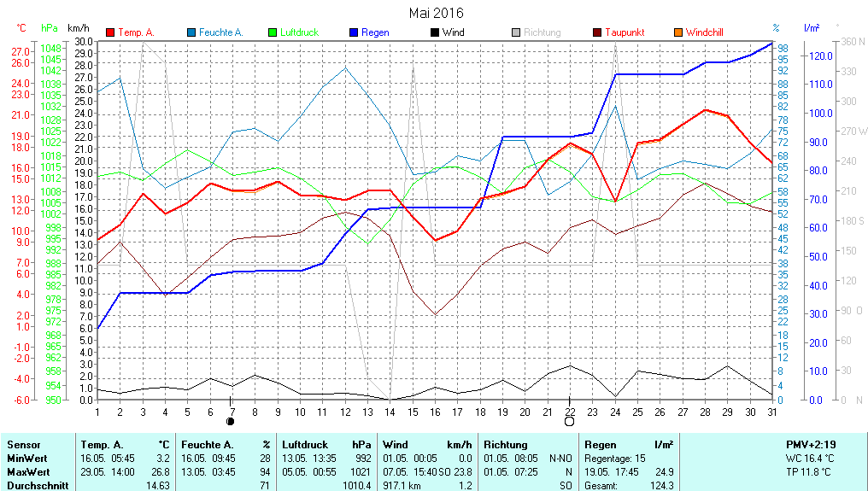Viewport: 868px width, 491px height.
Task: Click the Mai 2016 chart title
Action: point(436,13)
